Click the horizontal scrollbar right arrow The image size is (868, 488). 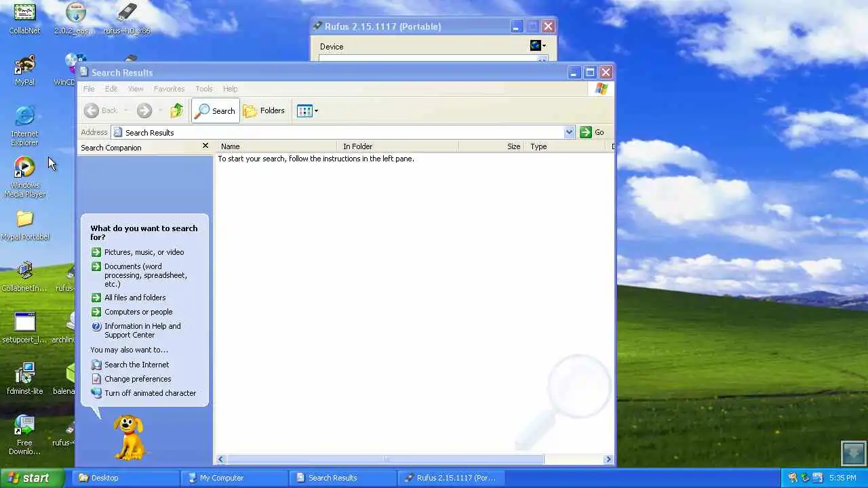pos(608,460)
